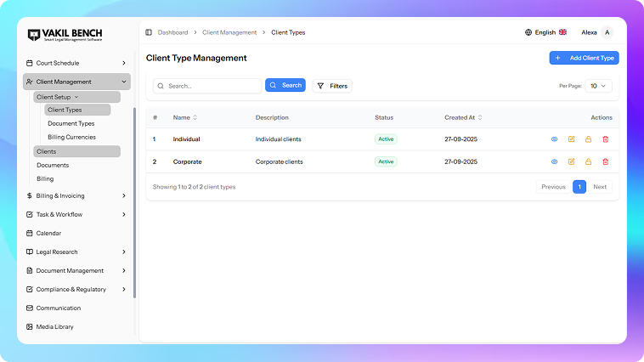Click the Add Client Type button
Viewport: 644px width, 362px height.
pyautogui.click(x=584, y=58)
